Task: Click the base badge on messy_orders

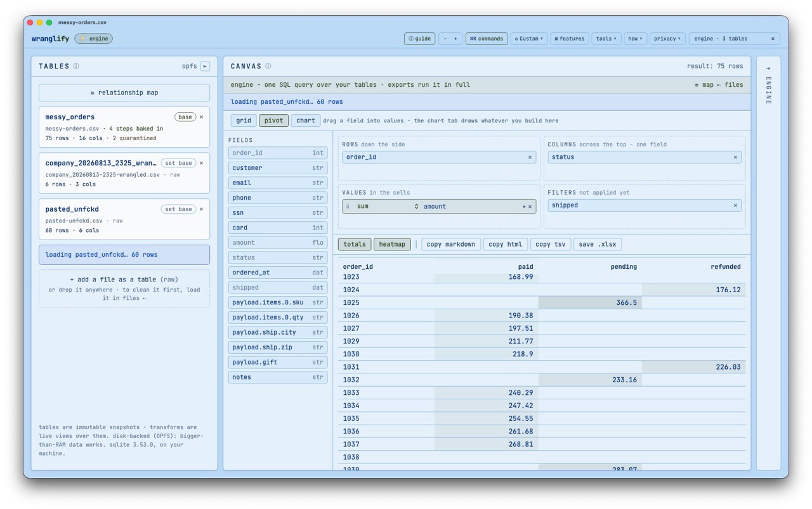Action: [x=185, y=117]
